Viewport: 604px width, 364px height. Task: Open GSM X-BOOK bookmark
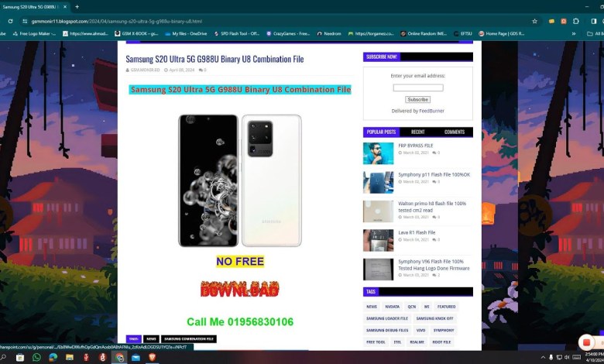pyautogui.click(x=136, y=33)
